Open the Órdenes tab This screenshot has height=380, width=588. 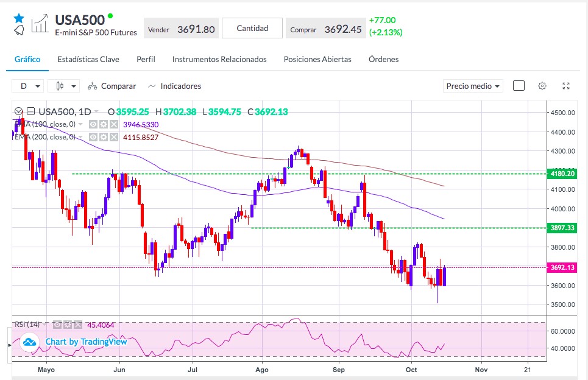[x=384, y=59]
